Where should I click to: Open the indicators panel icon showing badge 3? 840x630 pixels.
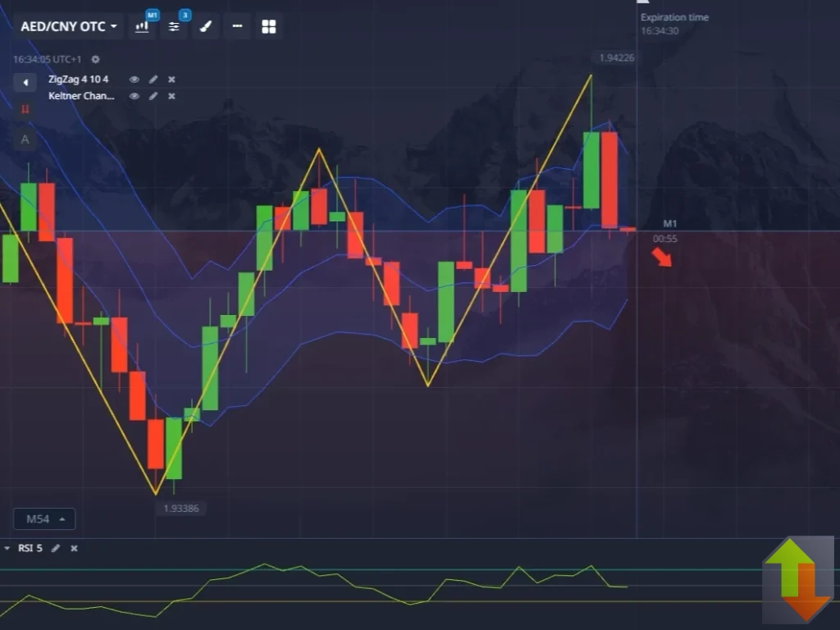173,27
